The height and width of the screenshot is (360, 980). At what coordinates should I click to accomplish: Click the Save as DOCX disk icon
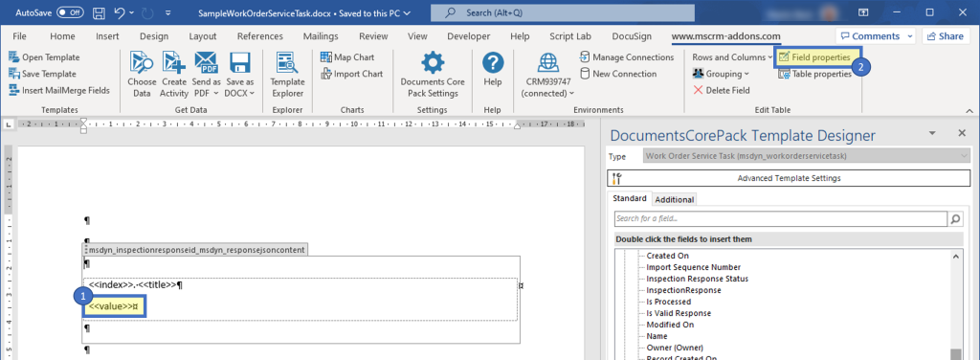[240, 62]
